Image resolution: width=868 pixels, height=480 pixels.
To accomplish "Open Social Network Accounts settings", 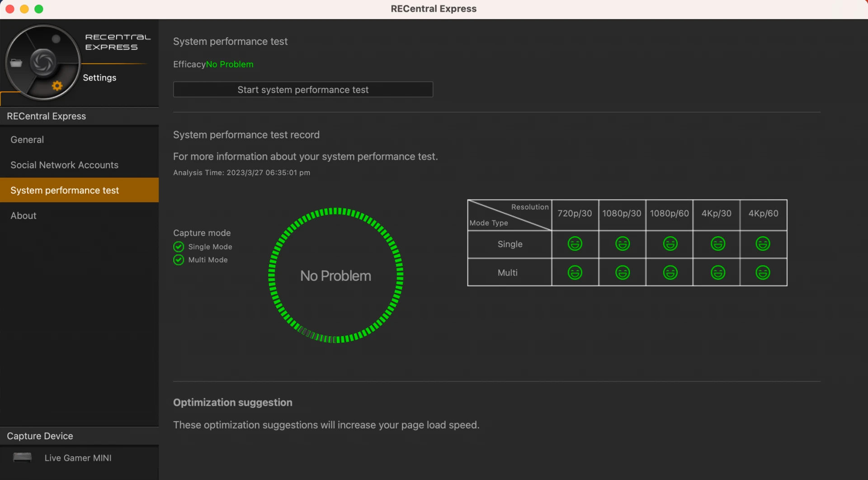I will tap(64, 165).
